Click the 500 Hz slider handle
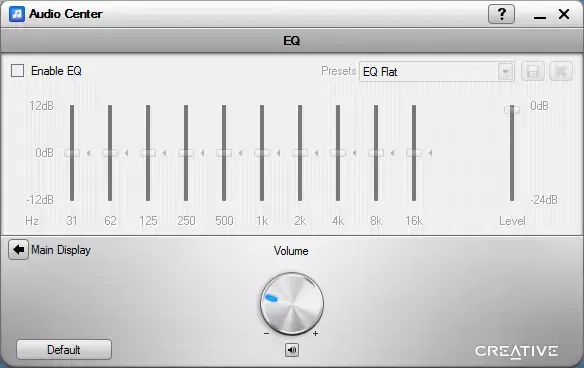This screenshot has height=368, width=584. pyautogui.click(x=224, y=153)
